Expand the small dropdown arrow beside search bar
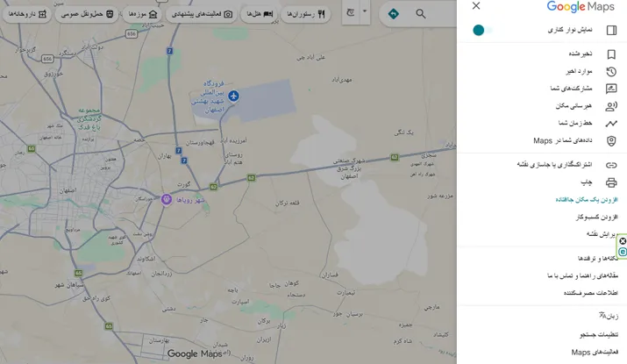This screenshot has height=364, width=627. coord(366,14)
